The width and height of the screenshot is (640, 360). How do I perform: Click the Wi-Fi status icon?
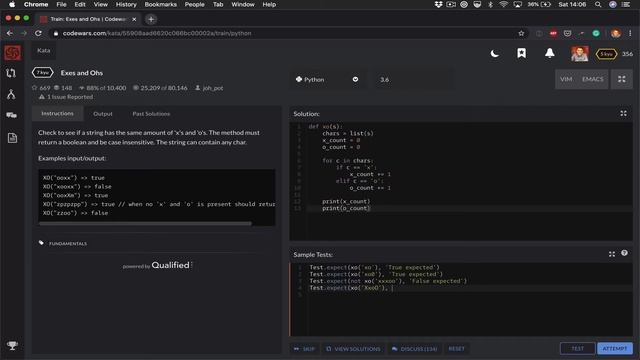504,4
